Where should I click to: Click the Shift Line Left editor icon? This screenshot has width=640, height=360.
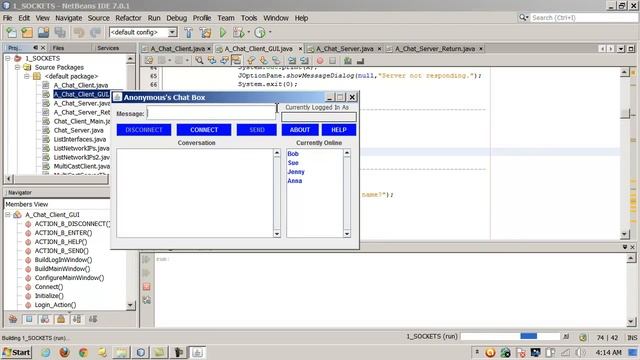[292, 61]
